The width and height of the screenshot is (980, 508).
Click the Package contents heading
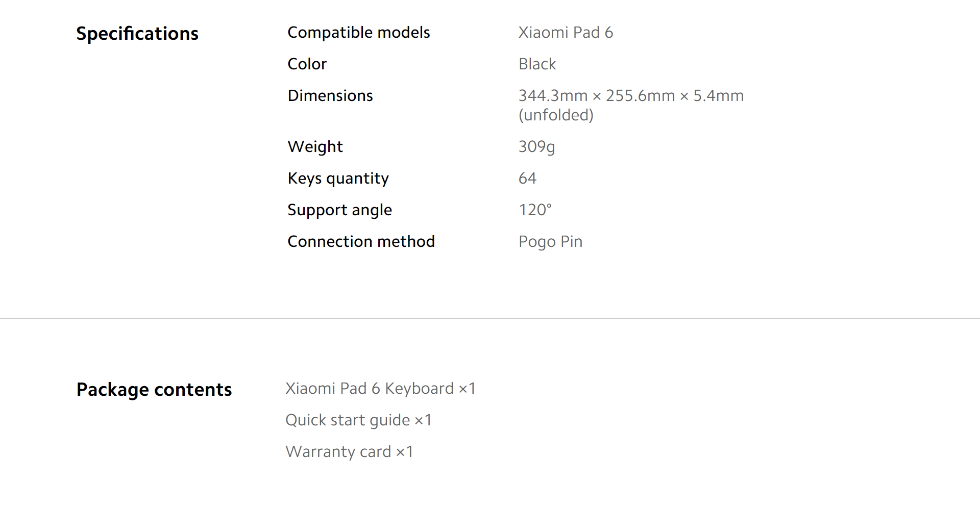coord(154,390)
